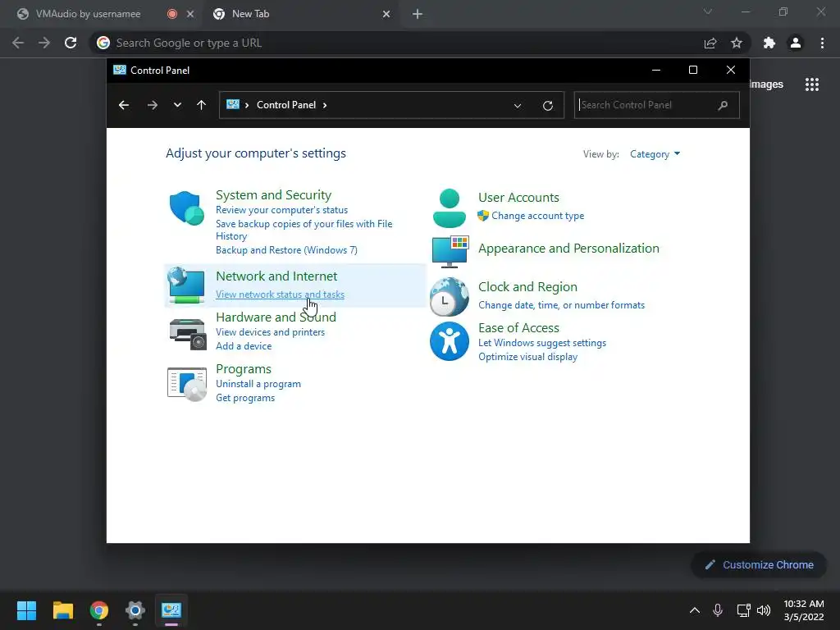Close the VMAudio by usernamee tab
840x630 pixels.
point(190,15)
